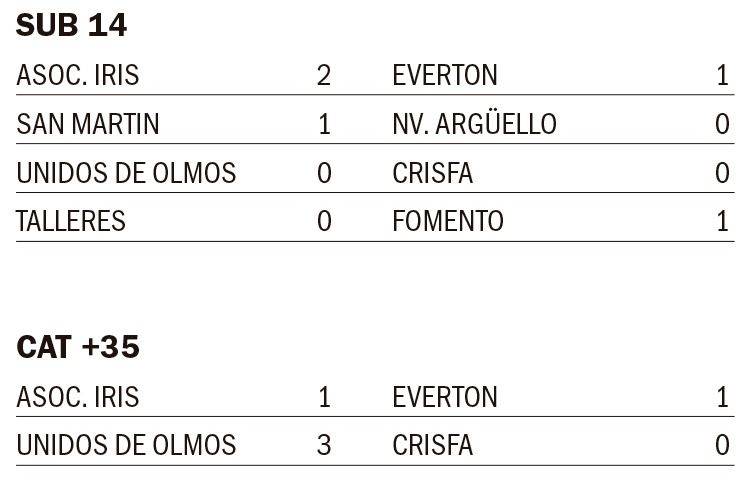
Task: Click UNIDOS DE OLMOS score of 3
Action: click(324, 445)
